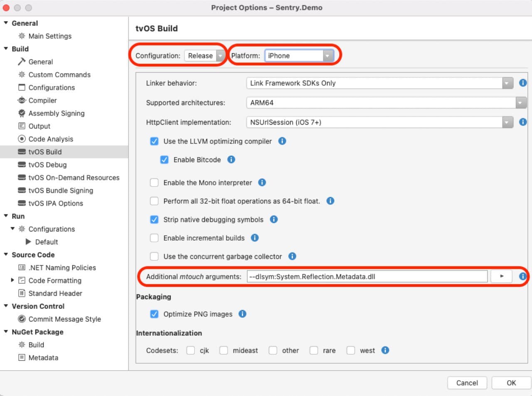
Task: Click the Commit Message Style icon
Action: tap(22, 319)
